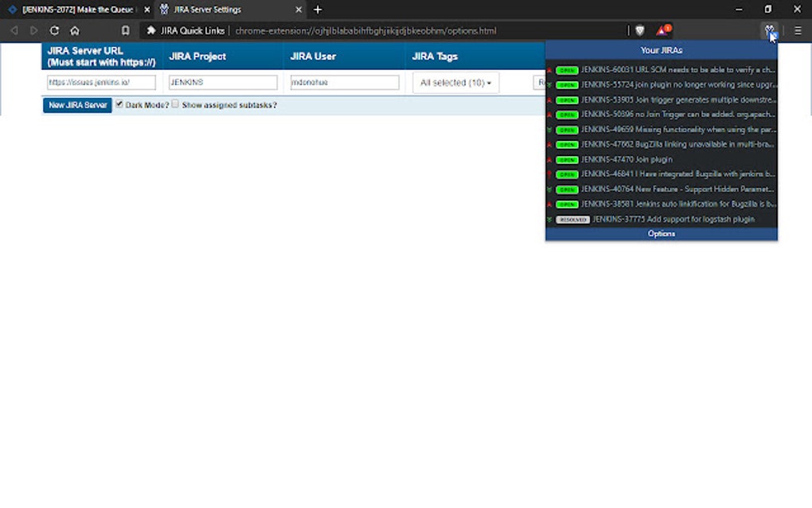Click the browser reload icon
This screenshot has height=508, width=812.
pos(54,30)
